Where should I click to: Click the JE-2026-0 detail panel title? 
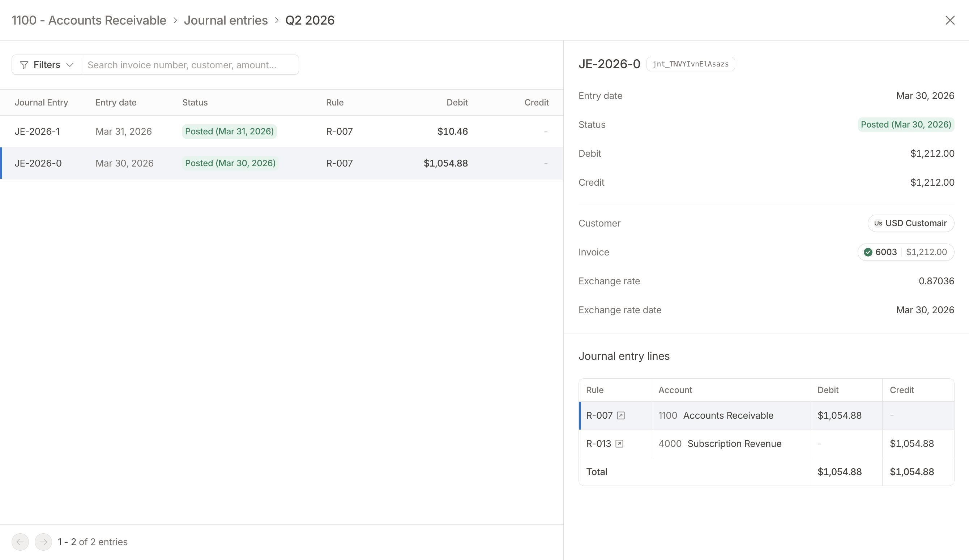(610, 64)
